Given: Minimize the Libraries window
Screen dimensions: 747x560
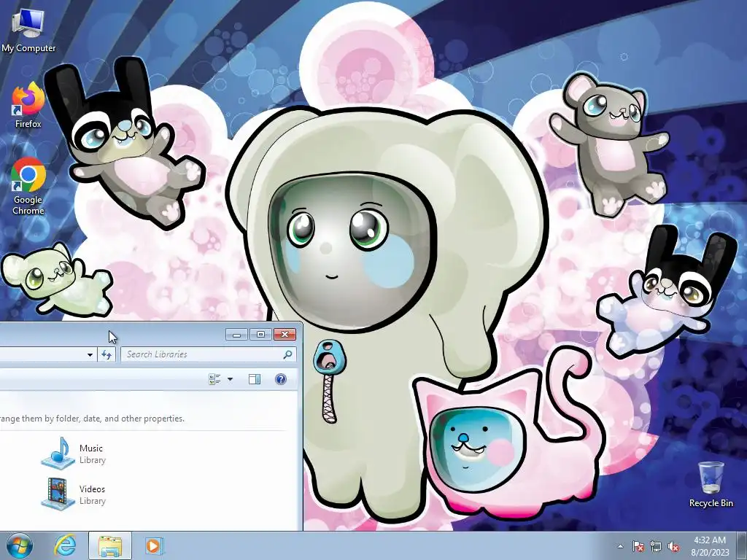Looking at the screenshot, I should 237,334.
